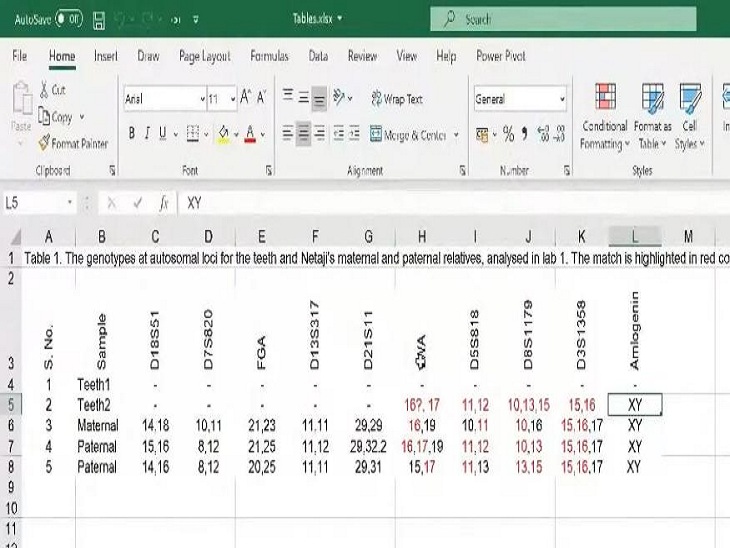Image resolution: width=730 pixels, height=548 pixels.
Task: Click the yellow Fill Color button
Action: (224, 134)
